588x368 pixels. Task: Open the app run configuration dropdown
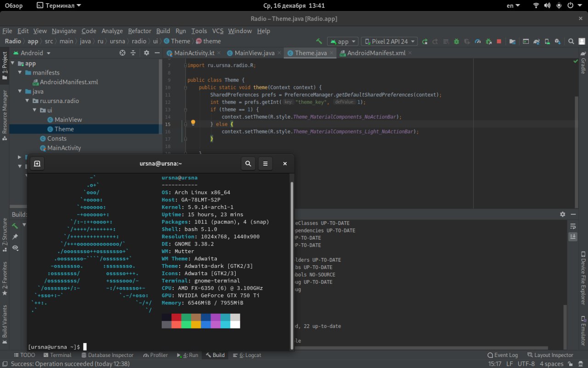(x=343, y=41)
